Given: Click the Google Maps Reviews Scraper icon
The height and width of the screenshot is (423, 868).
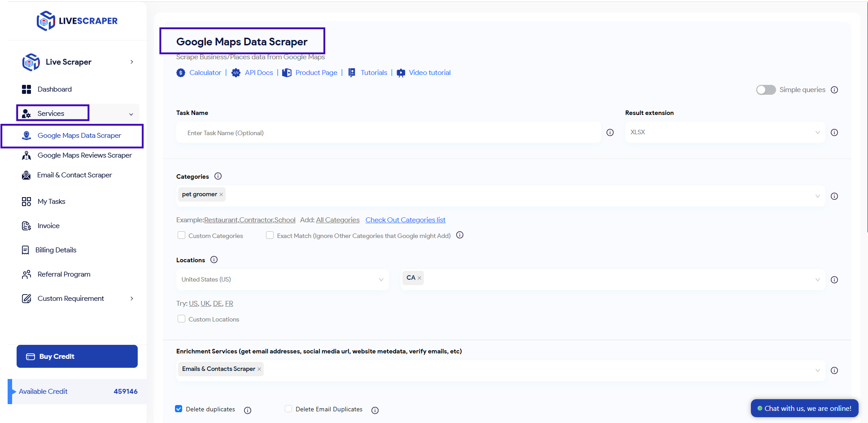Looking at the screenshot, I should click(x=26, y=155).
